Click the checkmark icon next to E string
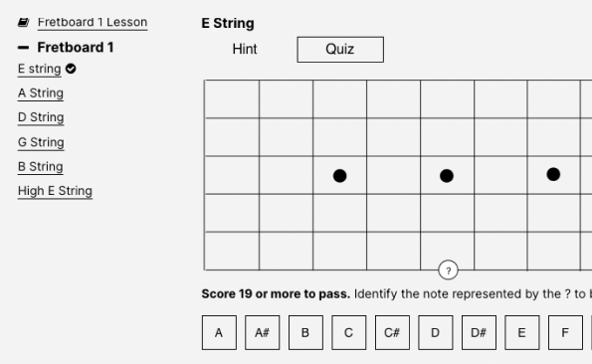 click(71, 69)
